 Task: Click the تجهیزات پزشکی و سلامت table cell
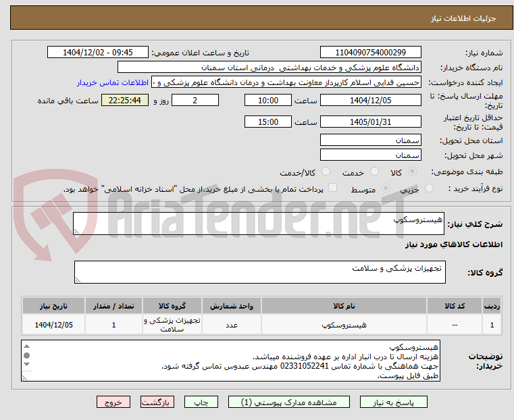pyautogui.click(x=172, y=325)
